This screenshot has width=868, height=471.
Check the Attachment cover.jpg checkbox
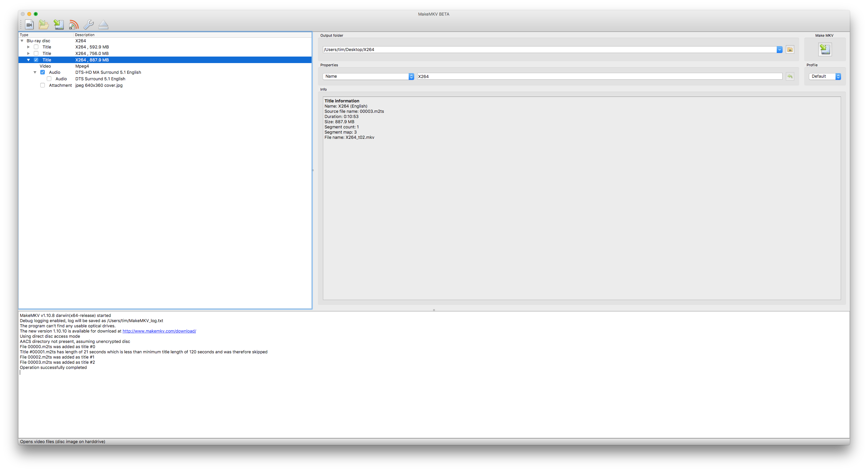(x=43, y=85)
